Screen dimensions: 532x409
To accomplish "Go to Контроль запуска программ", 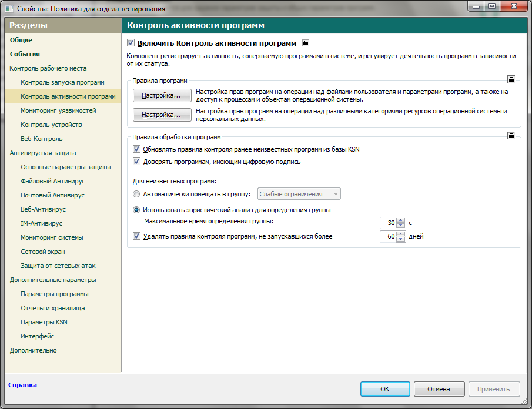I will point(62,82).
